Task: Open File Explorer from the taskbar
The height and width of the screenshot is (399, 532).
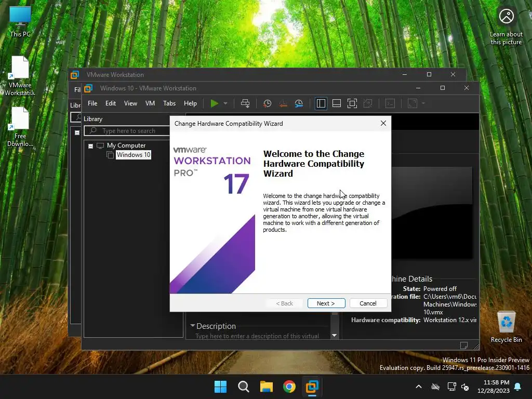Action: (267, 387)
